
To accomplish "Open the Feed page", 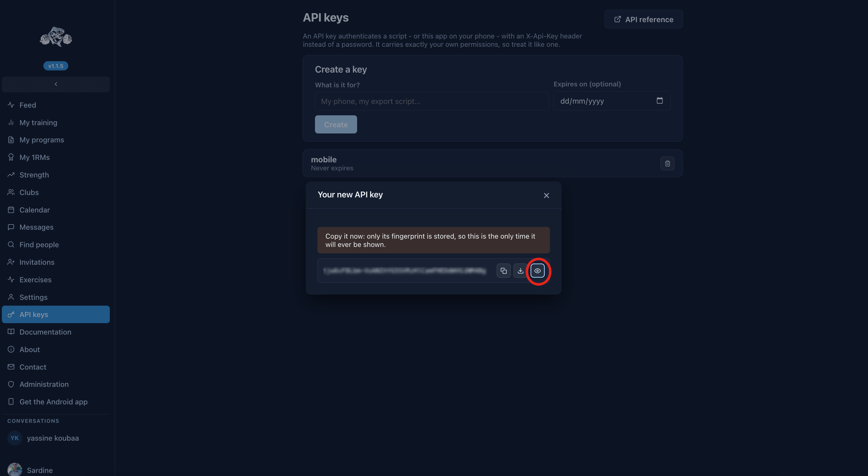I will pos(56,105).
